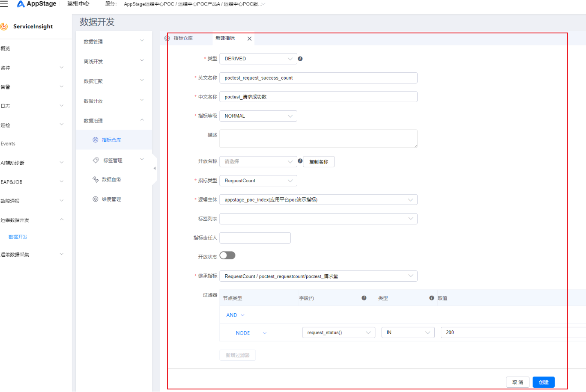
Task: Switch to the 指标仓库 tab
Action: tap(183, 38)
